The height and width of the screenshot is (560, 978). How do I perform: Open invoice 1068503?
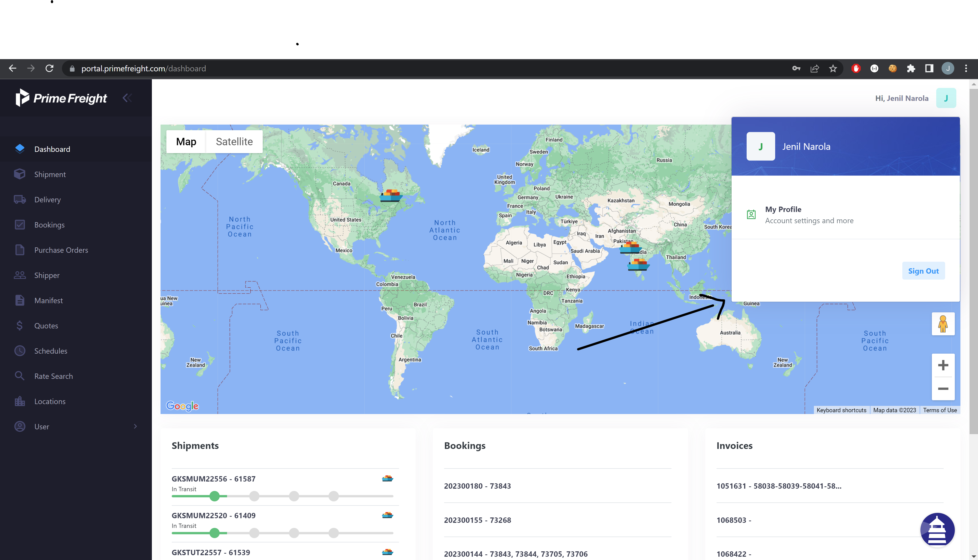[733, 520]
